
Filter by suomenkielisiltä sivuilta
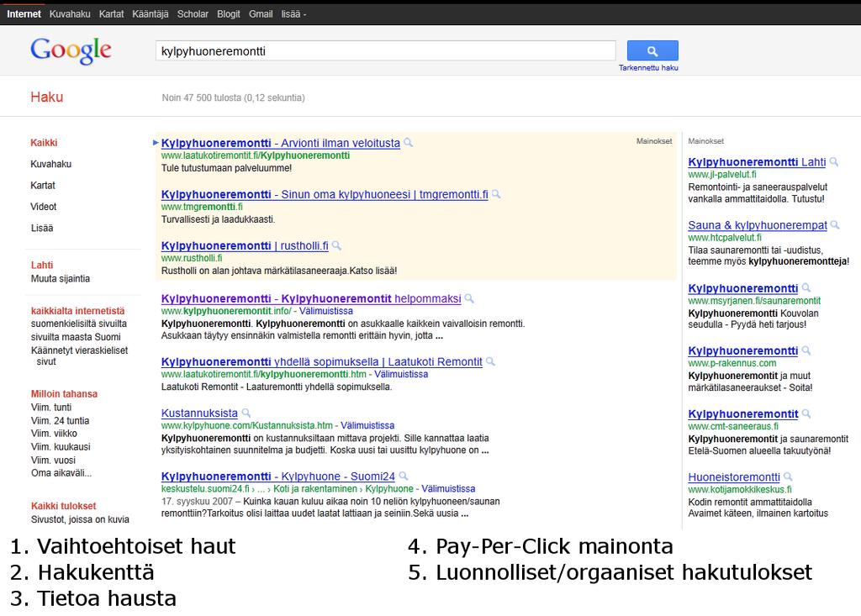pos(79,324)
